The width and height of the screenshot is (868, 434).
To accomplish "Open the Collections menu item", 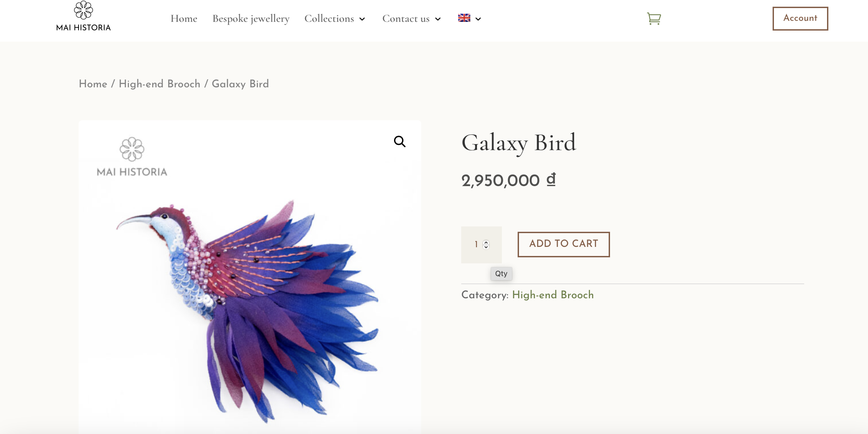I will 329,18.
